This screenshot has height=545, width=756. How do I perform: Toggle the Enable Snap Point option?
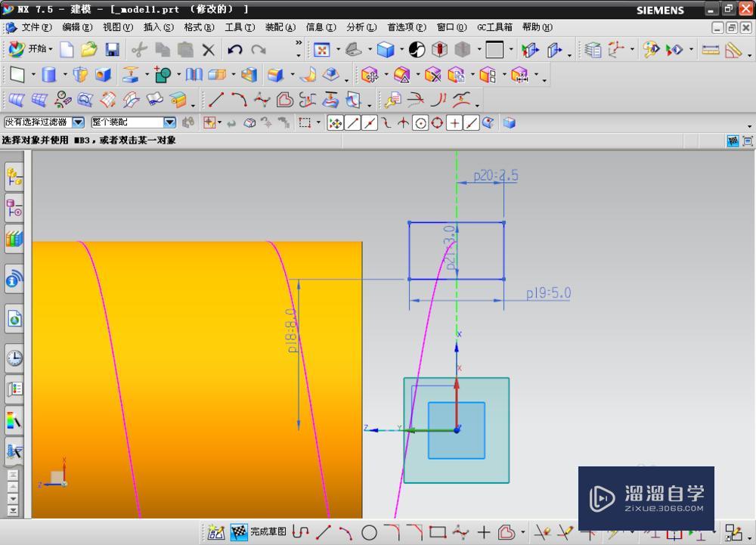335,123
